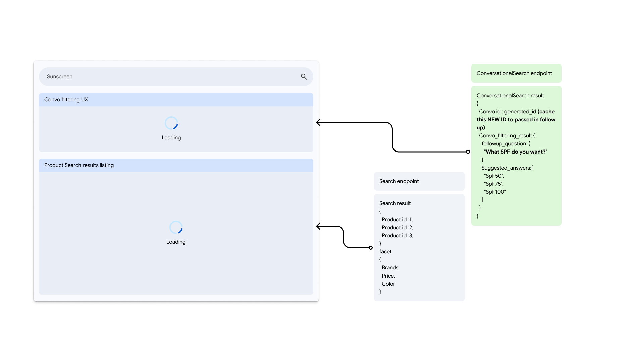
Task: Click the Loading label in Convo filtering panel
Action: coord(171,138)
